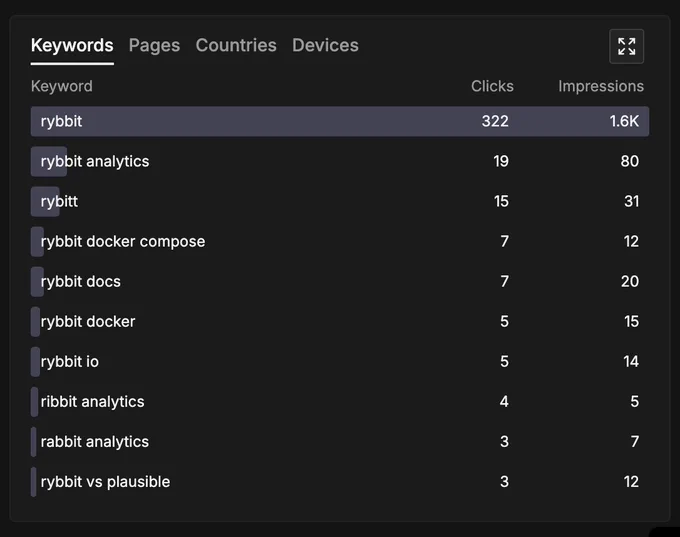Image resolution: width=680 pixels, height=537 pixels.
Task: Click the Clicks column header
Action: click(x=492, y=86)
